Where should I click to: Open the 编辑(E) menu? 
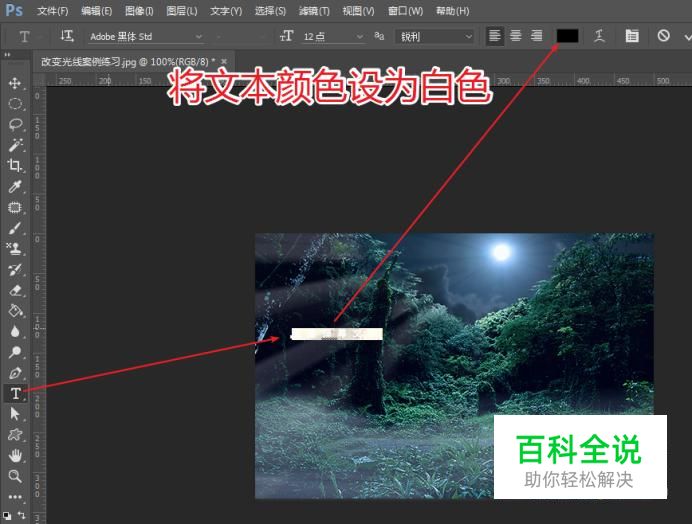96,11
